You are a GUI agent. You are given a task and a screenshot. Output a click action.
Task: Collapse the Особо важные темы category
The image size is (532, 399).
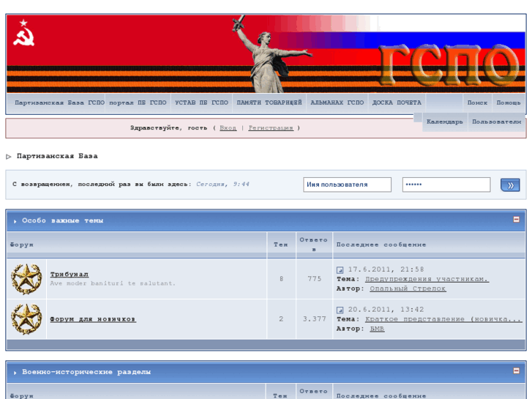[516, 220]
